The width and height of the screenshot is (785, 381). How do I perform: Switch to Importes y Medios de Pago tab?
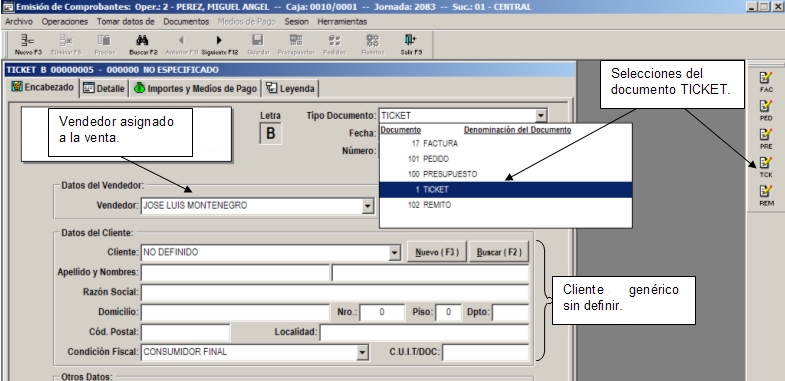(x=196, y=88)
